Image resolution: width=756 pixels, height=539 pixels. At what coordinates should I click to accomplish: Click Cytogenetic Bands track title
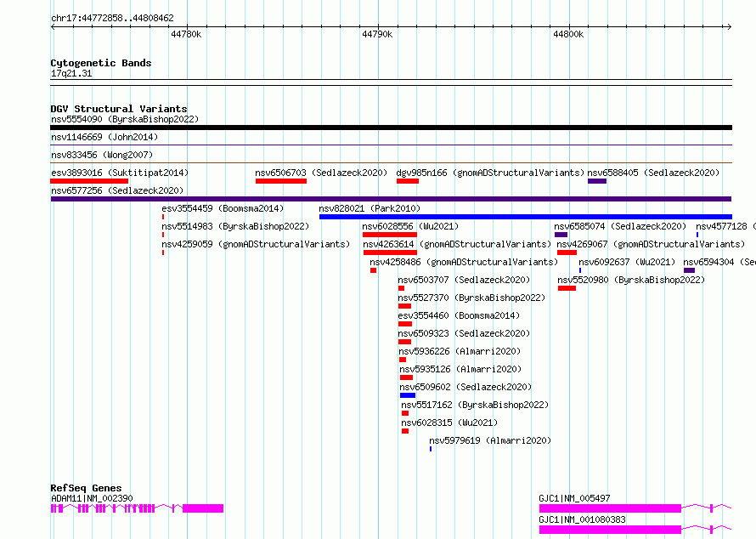(x=101, y=63)
